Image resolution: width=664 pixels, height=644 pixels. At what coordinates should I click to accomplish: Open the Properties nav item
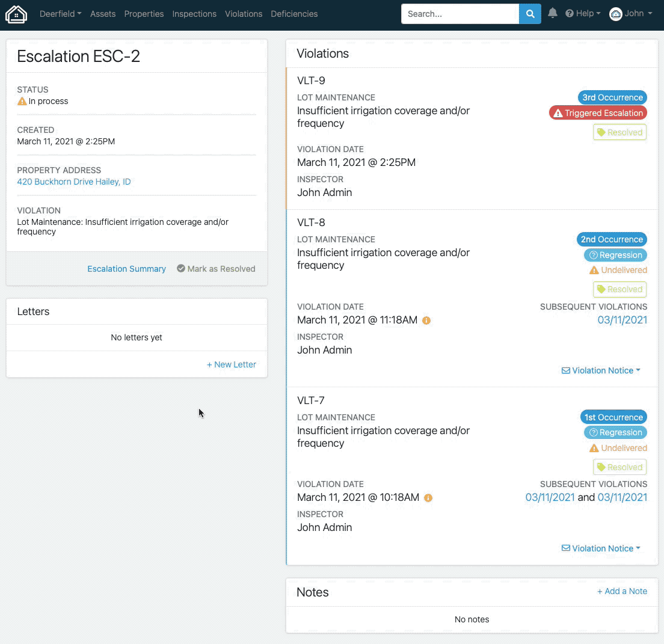click(x=144, y=14)
